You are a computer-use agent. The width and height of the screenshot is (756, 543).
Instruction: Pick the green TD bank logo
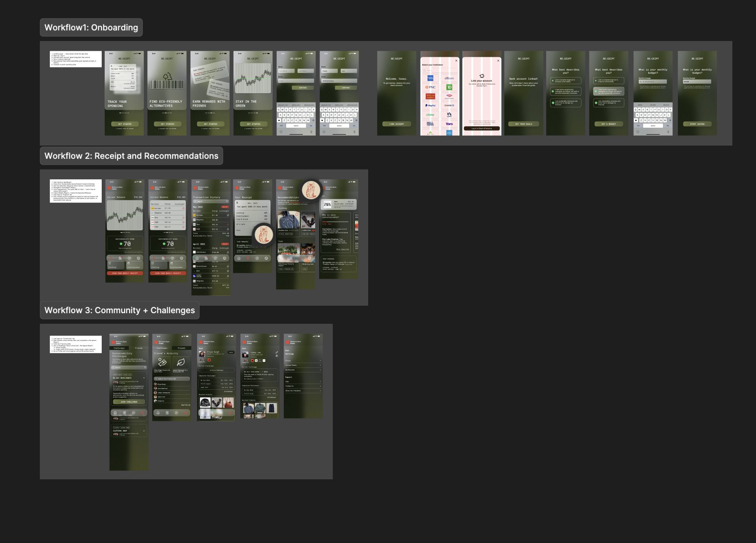point(449,87)
